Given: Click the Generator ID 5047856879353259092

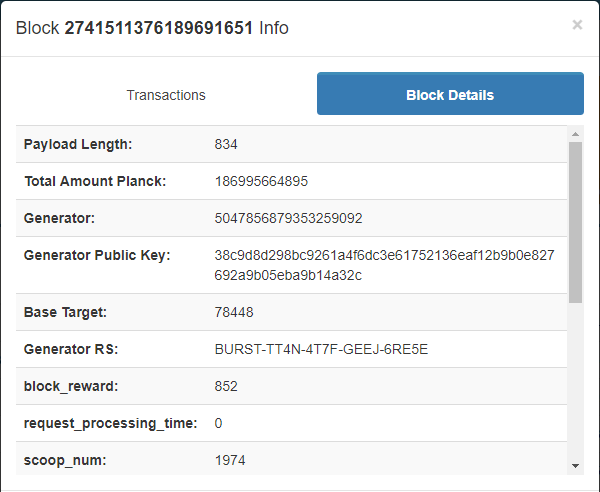Looking at the screenshot, I should 288,218.
